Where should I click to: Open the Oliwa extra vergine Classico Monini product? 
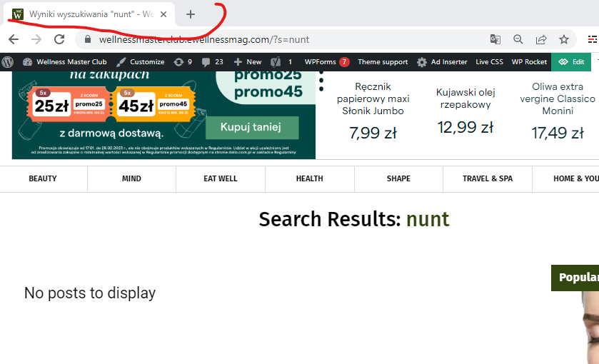tap(558, 98)
